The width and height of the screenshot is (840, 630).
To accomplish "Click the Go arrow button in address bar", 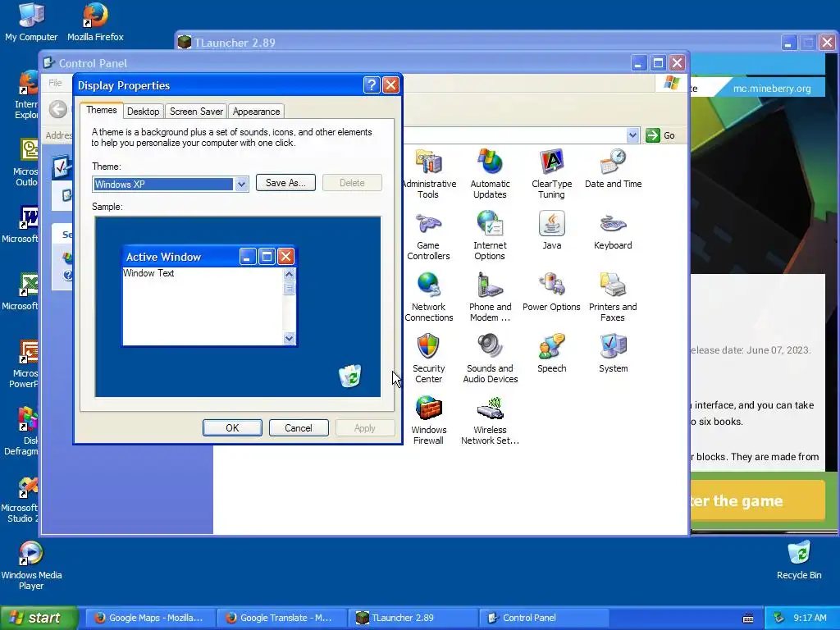I will point(660,135).
